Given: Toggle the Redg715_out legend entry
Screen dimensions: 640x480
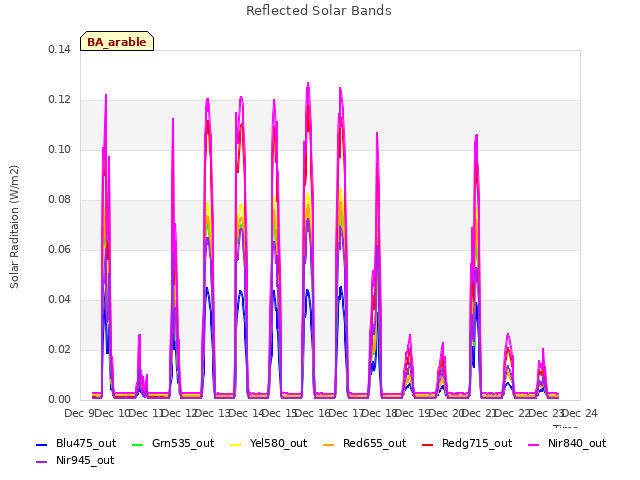Looking at the screenshot, I should tap(467, 444).
